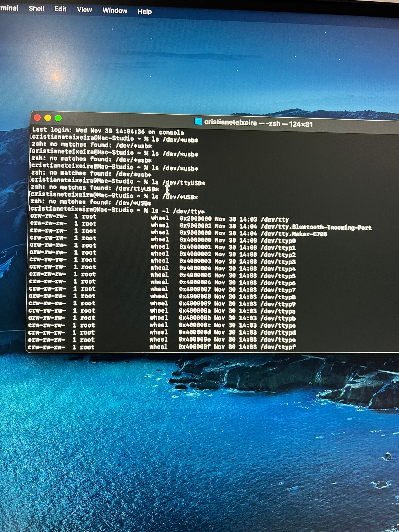Screen dimensions: 399x532
Task: Click the orange moon on the desktop wallpaper
Action: [x=56, y=77]
